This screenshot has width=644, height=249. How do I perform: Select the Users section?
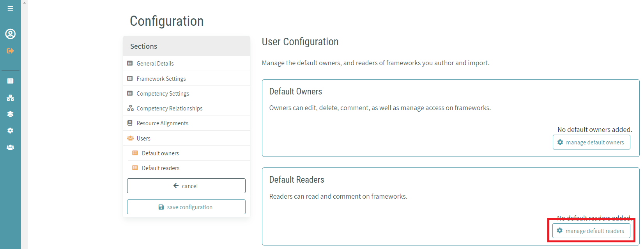[x=186, y=138]
